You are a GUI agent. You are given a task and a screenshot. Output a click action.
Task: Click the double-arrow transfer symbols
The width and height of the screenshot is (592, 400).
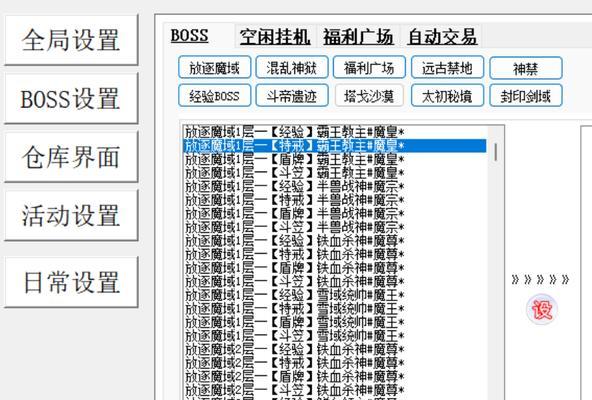pos(540,280)
